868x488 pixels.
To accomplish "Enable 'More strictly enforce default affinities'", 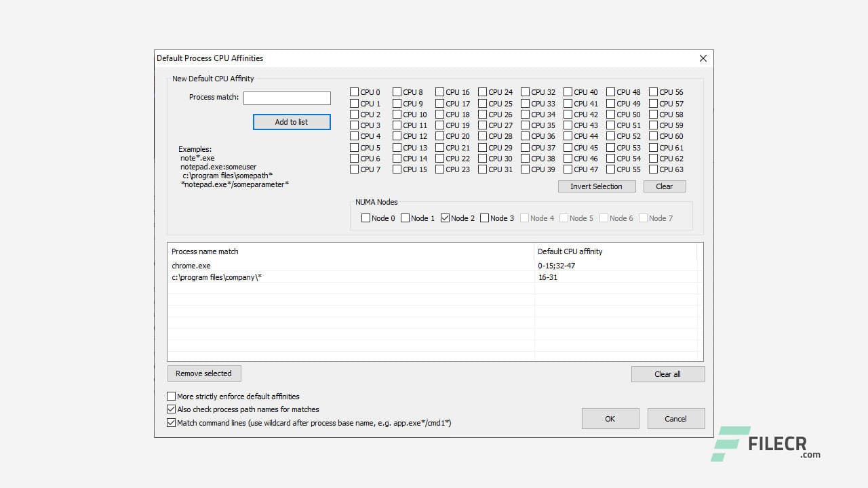I will [x=171, y=396].
